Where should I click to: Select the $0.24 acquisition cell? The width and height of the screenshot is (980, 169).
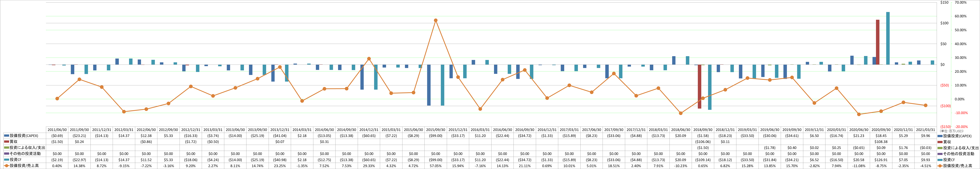(x=79, y=142)
